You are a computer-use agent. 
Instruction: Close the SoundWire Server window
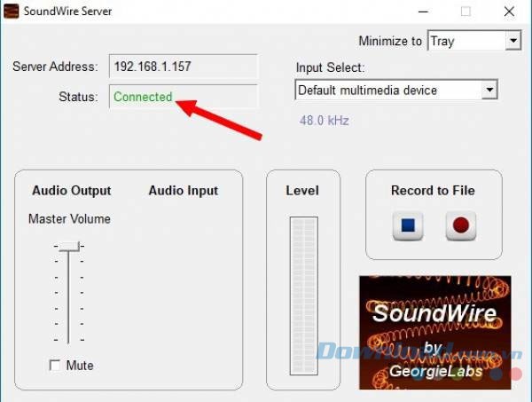point(509,12)
